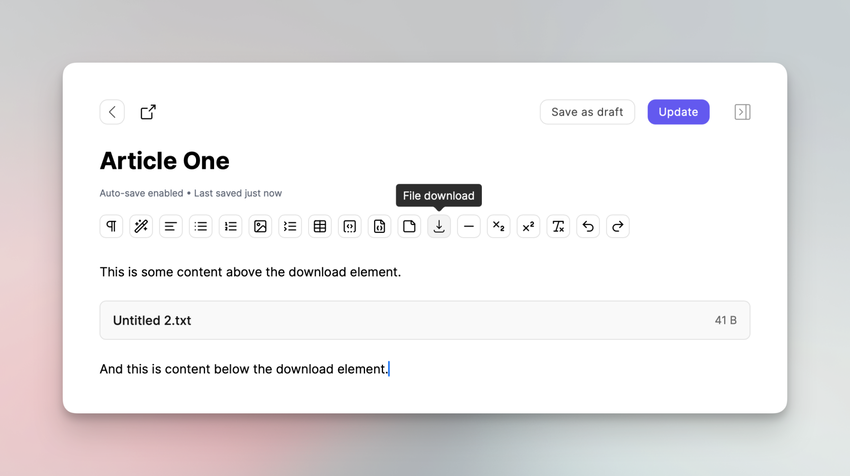This screenshot has height=476, width=850.
Task: Insert a bulleted list
Action: click(x=201, y=227)
